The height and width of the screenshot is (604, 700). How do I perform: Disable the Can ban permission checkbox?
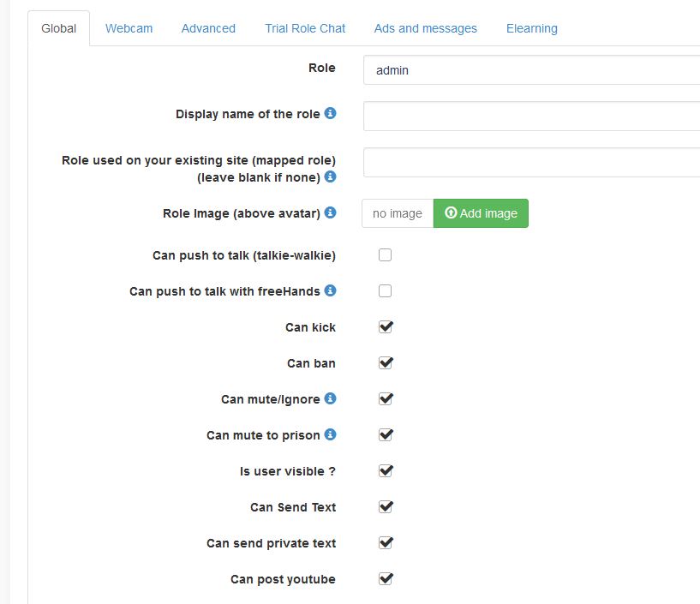pyautogui.click(x=386, y=363)
